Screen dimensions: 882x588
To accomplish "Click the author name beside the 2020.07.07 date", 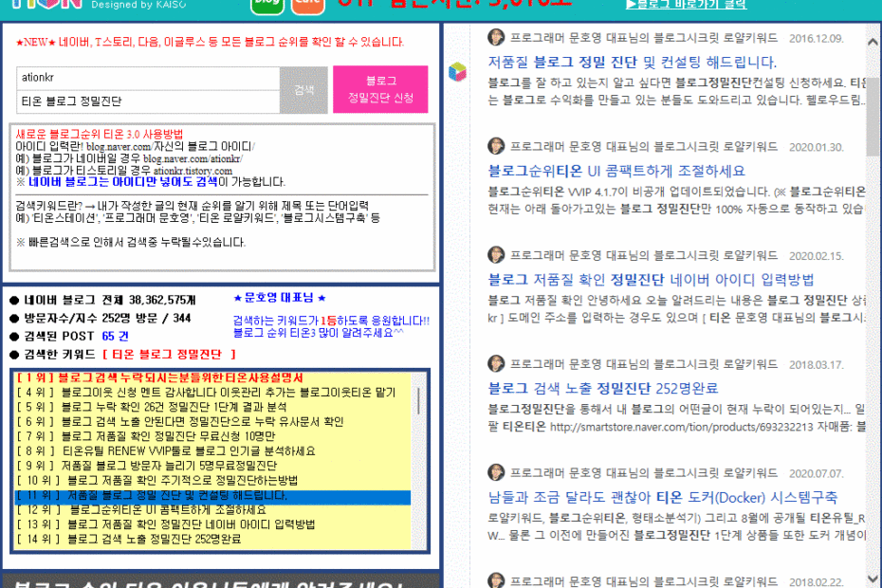I will (644, 472).
